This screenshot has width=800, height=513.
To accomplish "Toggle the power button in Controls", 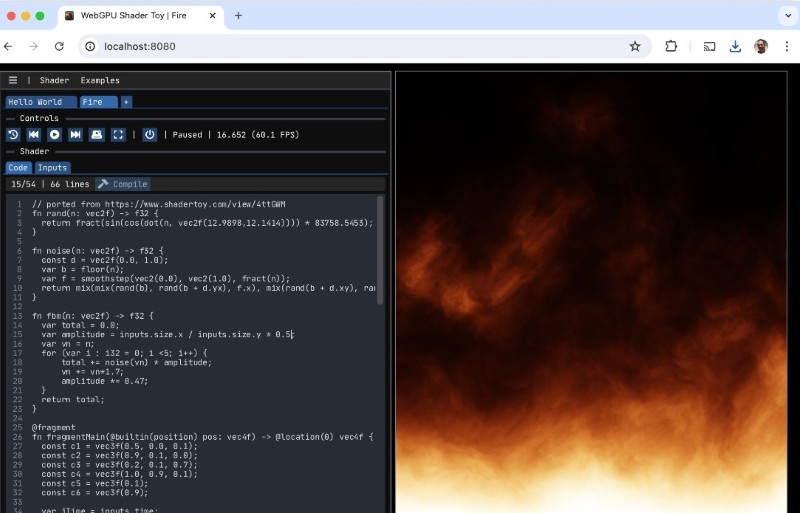I will 149,135.
